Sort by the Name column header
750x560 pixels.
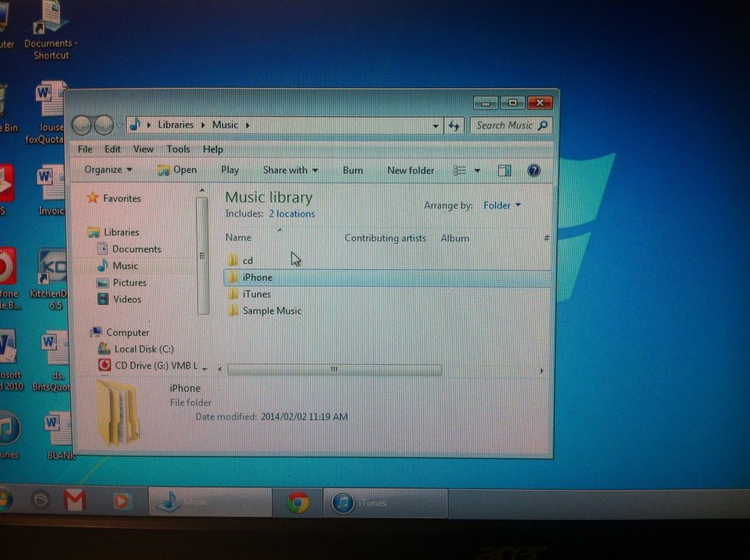[238, 238]
